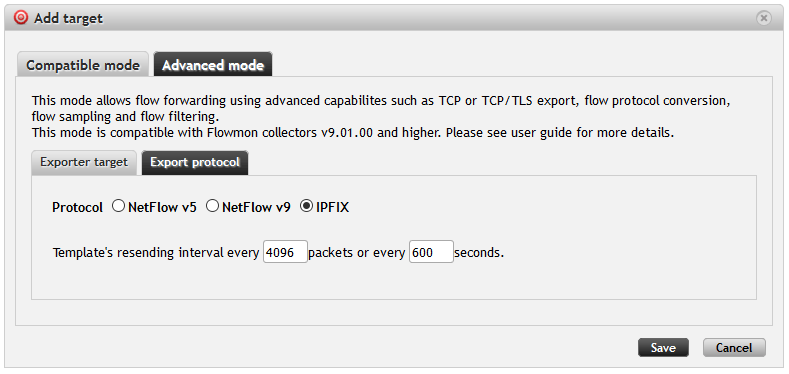Image resolution: width=789 pixels, height=374 pixels.
Task: Save the target settings
Action: click(x=663, y=347)
